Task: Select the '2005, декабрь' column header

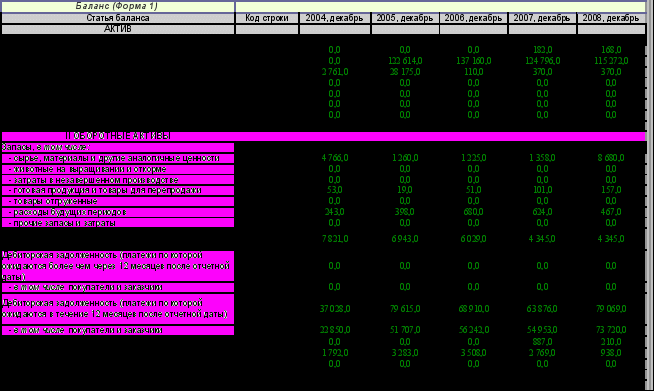Action: (x=405, y=18)
